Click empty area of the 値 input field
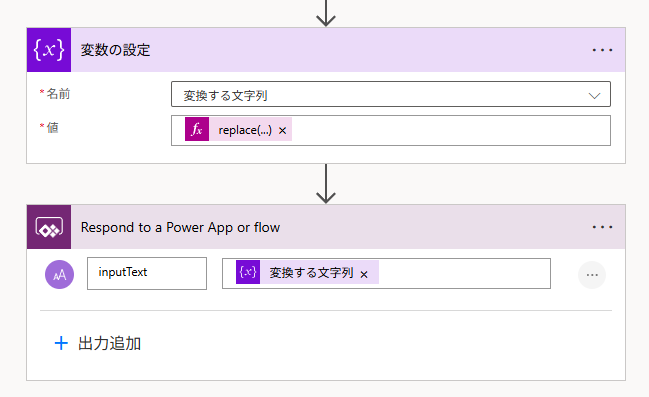Image resolution: width=649 pixels, height=397 pixels. pyautogui.click(x=450, y=130)
